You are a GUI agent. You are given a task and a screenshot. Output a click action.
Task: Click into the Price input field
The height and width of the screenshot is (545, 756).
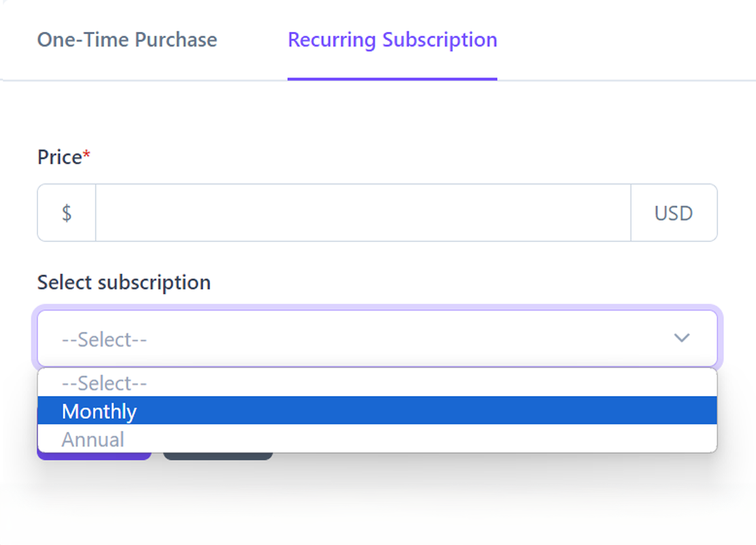point(363,213)
